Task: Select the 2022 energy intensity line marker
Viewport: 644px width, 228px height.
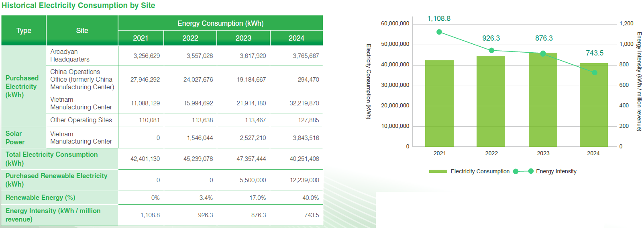Action: 491,51
